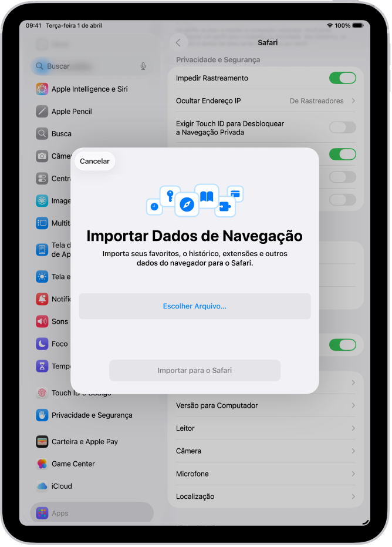Expand the Localização settings chevron
392x547 pixels.
click(353, 496)
